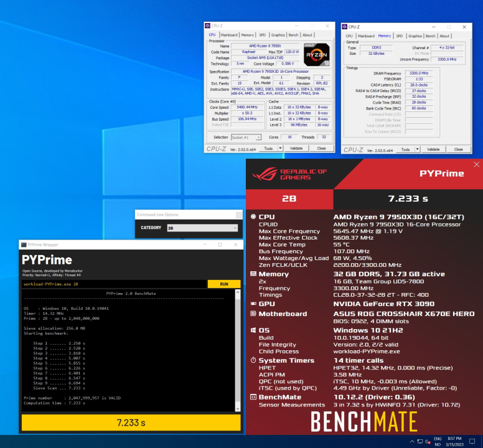Click ENG NO language indicator

click(438, 442)
